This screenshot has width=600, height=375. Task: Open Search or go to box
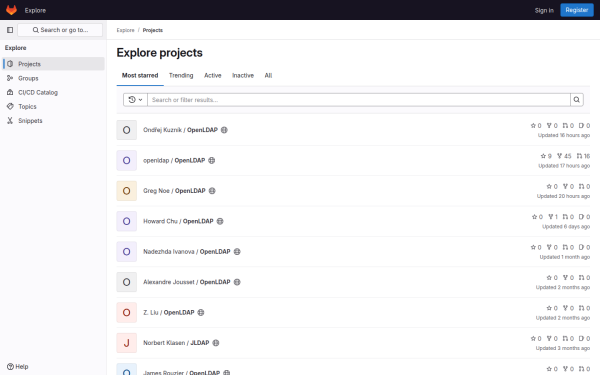(x=60, y=30)
